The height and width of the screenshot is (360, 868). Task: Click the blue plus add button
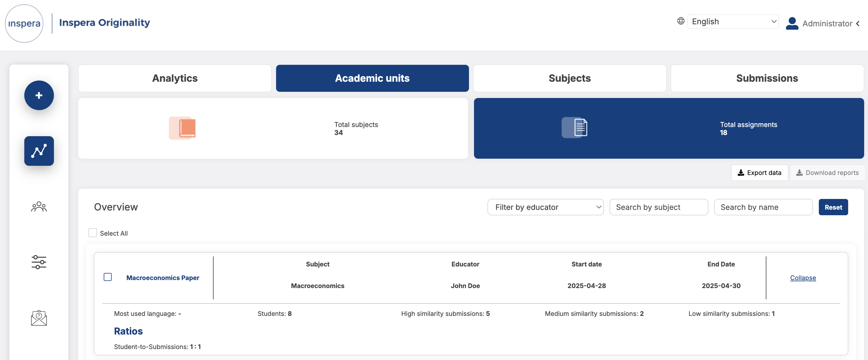[39, 95]
